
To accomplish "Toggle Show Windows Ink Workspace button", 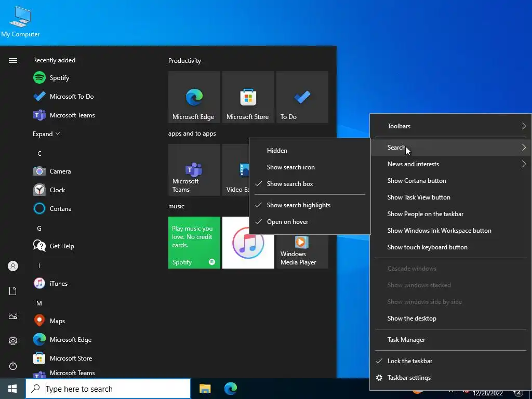I will pyautogui.click(x=451, y=230).
